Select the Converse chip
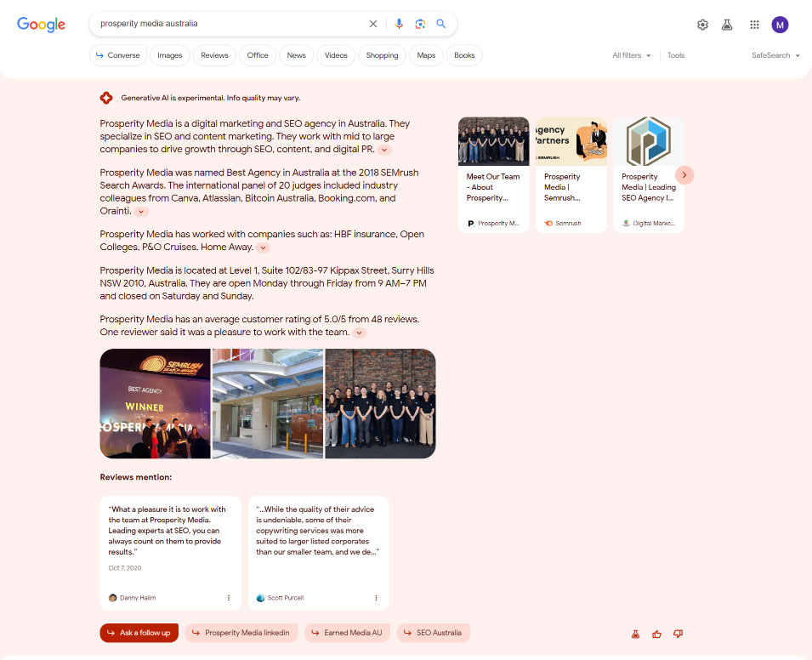 point(118,55)
